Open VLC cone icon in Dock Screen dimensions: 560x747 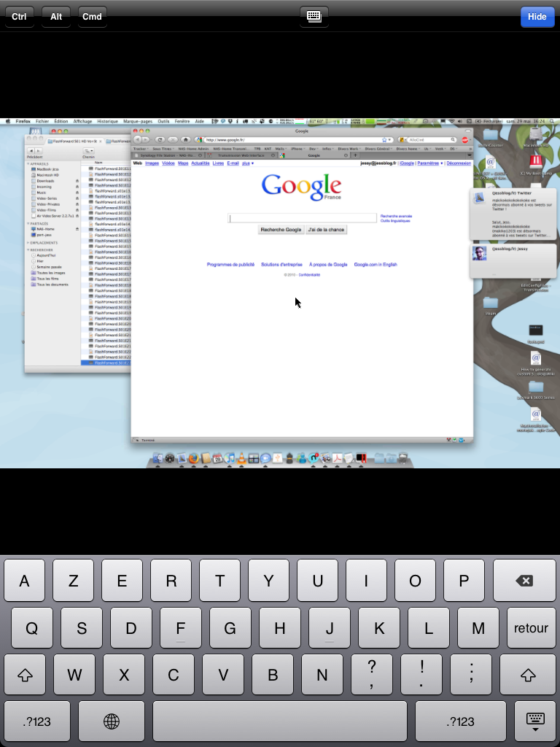(241, 458)
